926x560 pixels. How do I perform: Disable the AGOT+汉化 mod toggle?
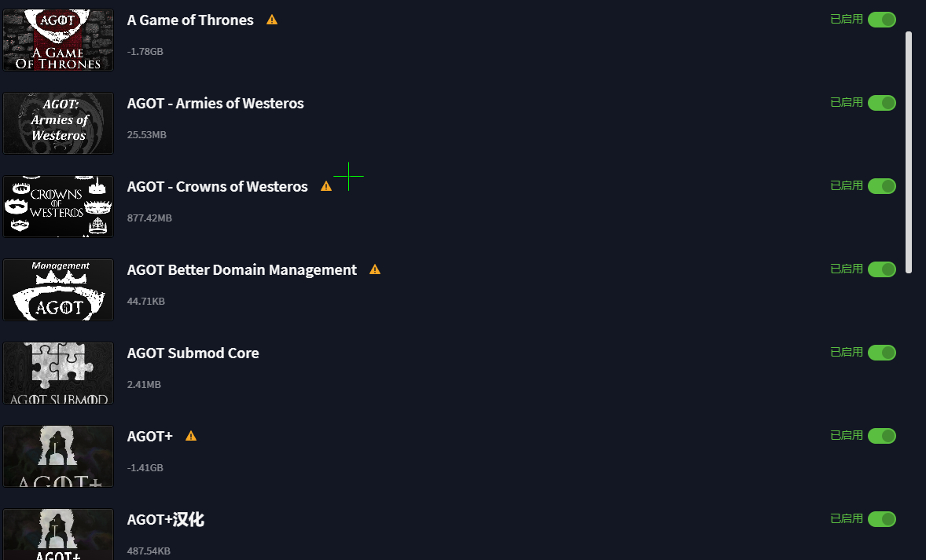click(x=882, y=518)
